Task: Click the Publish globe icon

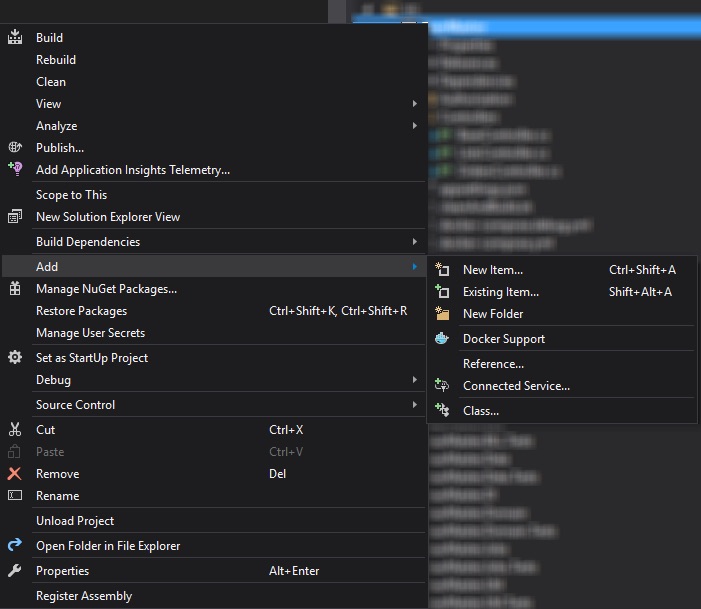Action: point(15,147)
